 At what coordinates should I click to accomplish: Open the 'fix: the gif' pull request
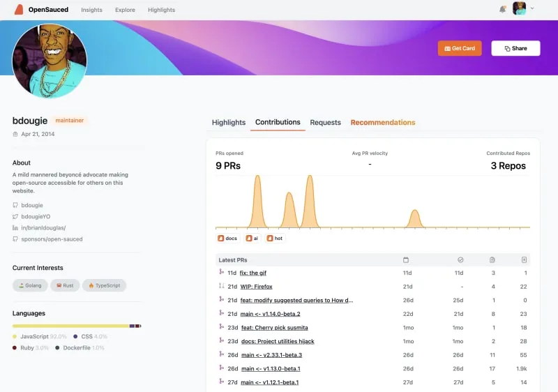pos(253,273)
